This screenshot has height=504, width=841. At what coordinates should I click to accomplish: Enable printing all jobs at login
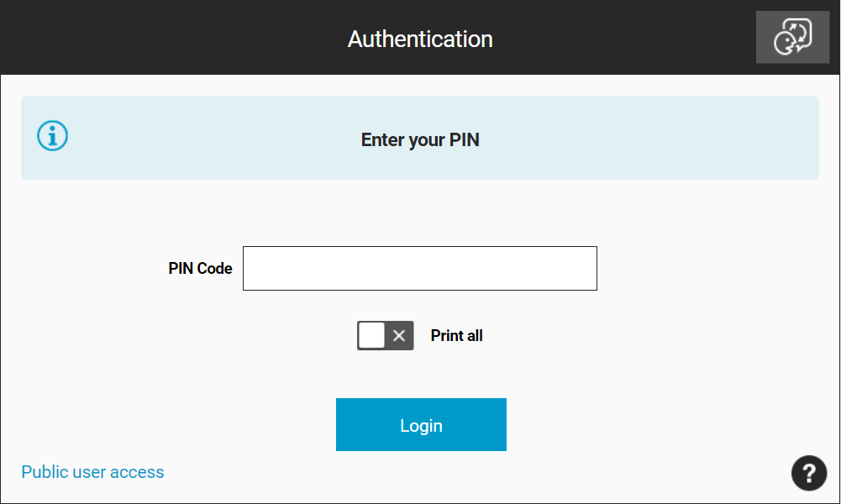tap(385, 336)
